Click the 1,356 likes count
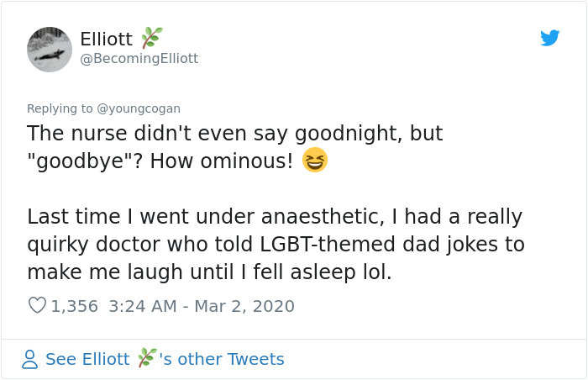This screenshot has height=380, width=588. tap(74, 306)
